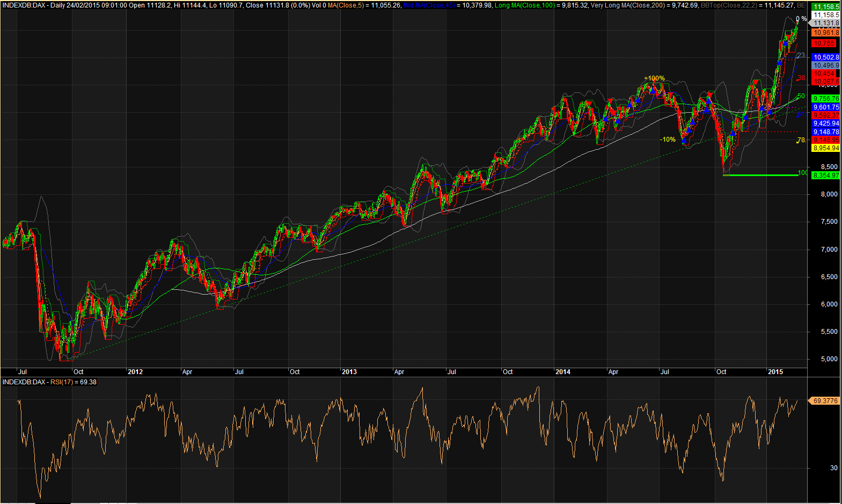Image resolution: width=842 pixels, height=504 pixels.
Task: Select the blue 9,601.75 price label
Action: pos(826,107)
